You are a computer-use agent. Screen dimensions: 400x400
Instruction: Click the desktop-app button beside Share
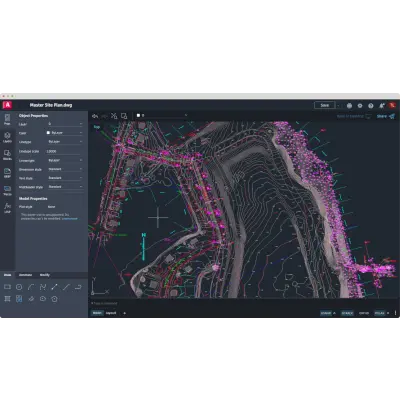354,116
